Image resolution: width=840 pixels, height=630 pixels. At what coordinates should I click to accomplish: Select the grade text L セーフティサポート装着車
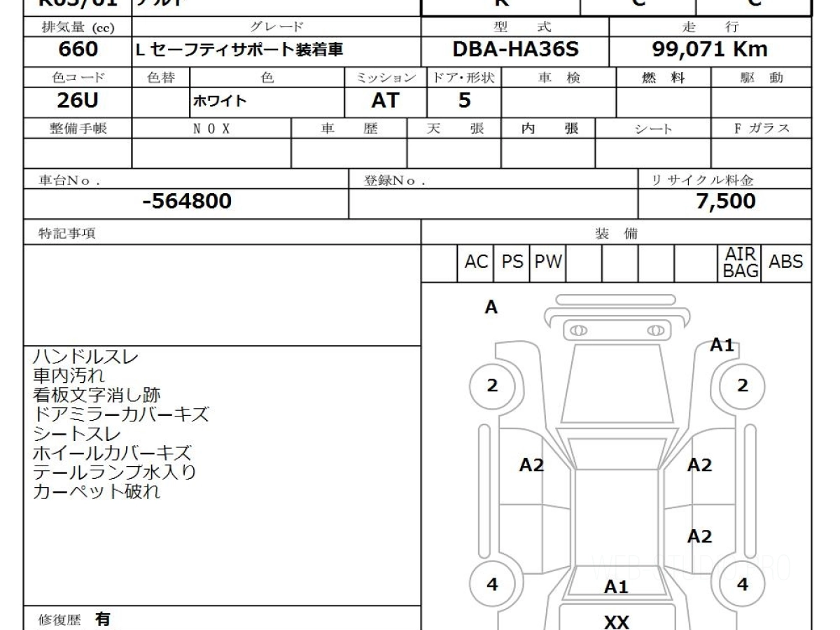pyautogui.click(x=239, y=50)
